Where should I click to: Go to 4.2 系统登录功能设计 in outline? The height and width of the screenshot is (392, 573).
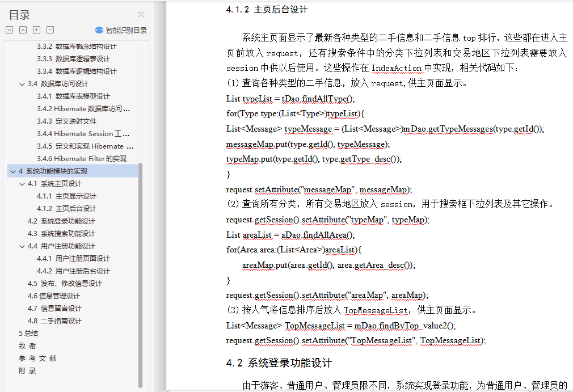[61, 221]
